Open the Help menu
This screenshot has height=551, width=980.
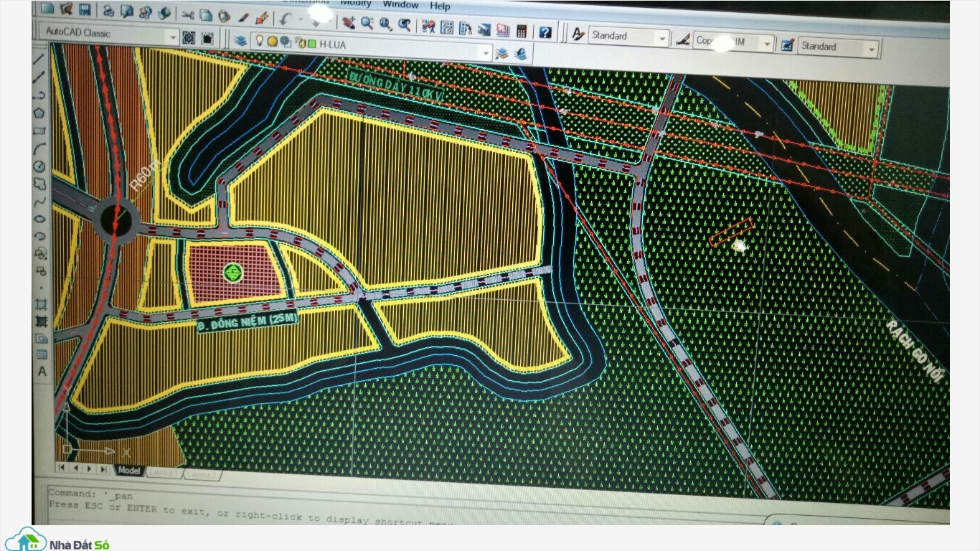point(440,6)
